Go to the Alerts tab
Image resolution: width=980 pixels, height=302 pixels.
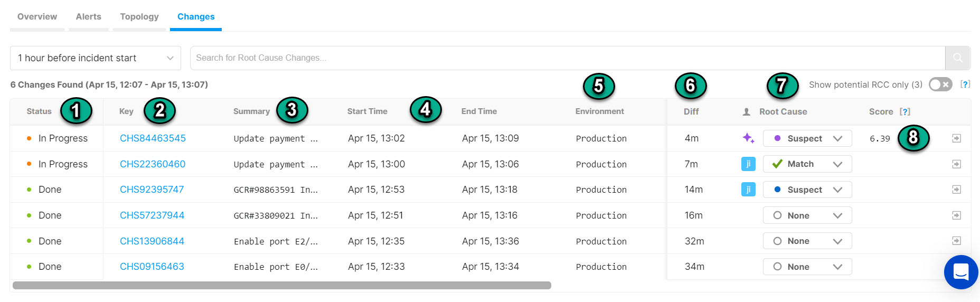[x=89, y=17]
